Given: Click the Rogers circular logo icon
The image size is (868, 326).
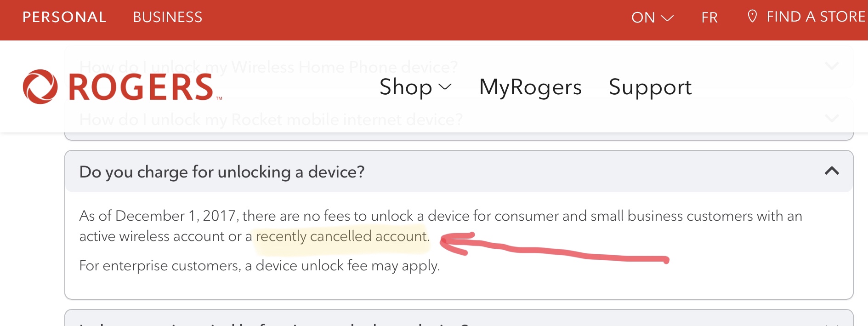Looking at the screenshot, I should [40, 87].
